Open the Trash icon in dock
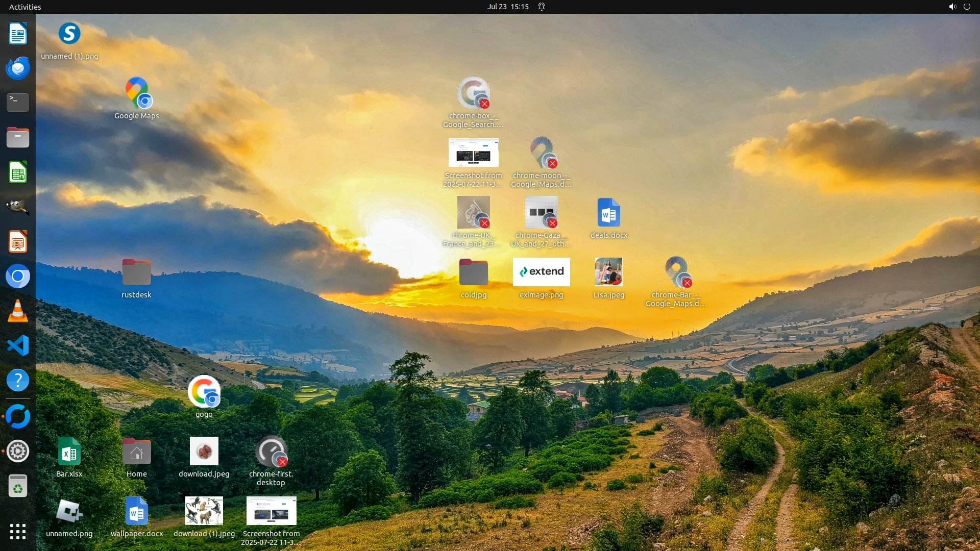This screenshot has height=551, width=980. (17, 486)
